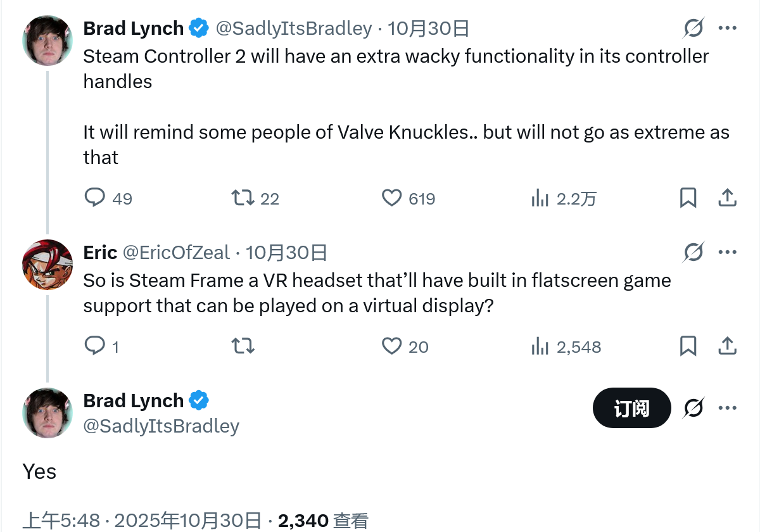Open Grok icon on Brad Lynch's first tweet
The height and width of the screenshot is (532, 760).
point(694,28)
